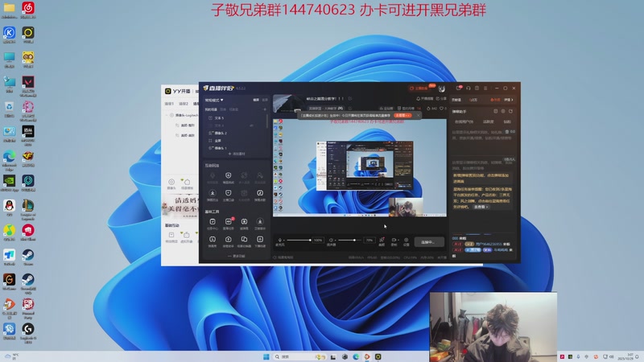Viewport: 644px width, 362px height.
Task: Click the first icon in the 互动玩法 second row
Action: tap(213, 193)
